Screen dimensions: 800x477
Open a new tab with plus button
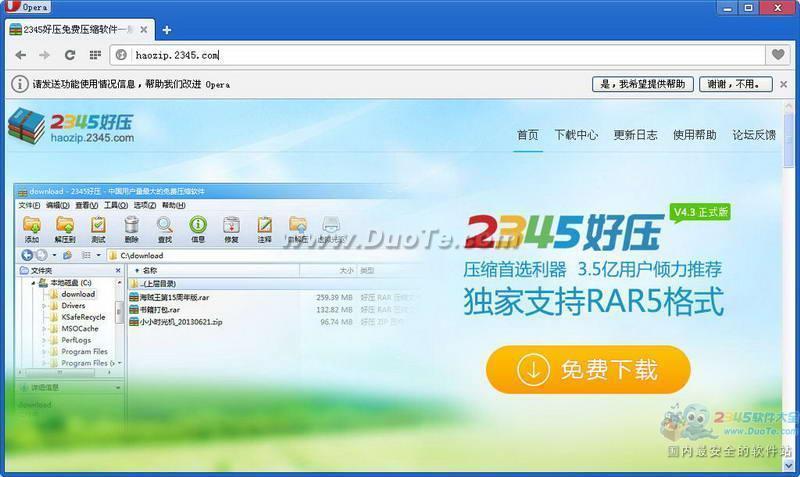tap(166, 30)
